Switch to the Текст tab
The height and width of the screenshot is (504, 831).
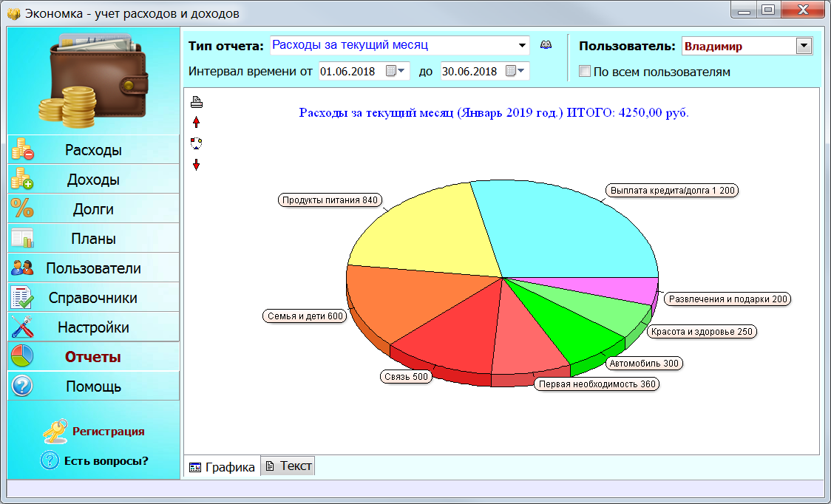coord(289,466)
